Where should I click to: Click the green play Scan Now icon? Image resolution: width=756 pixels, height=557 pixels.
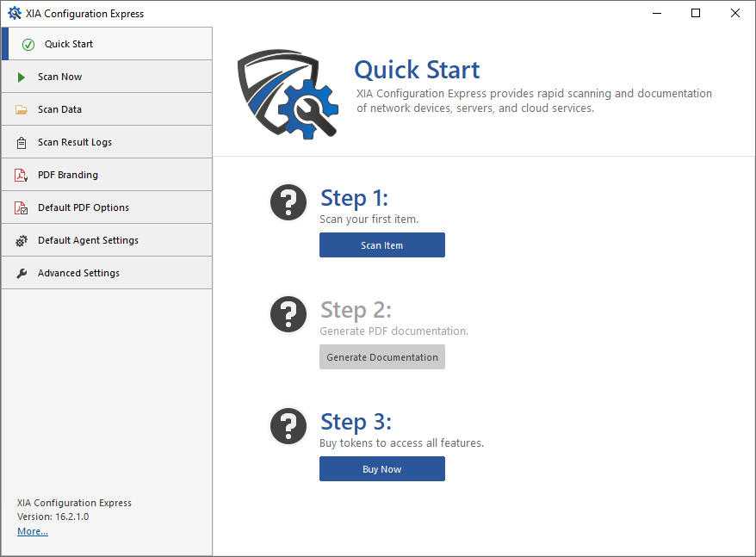(x=22, y=77)
